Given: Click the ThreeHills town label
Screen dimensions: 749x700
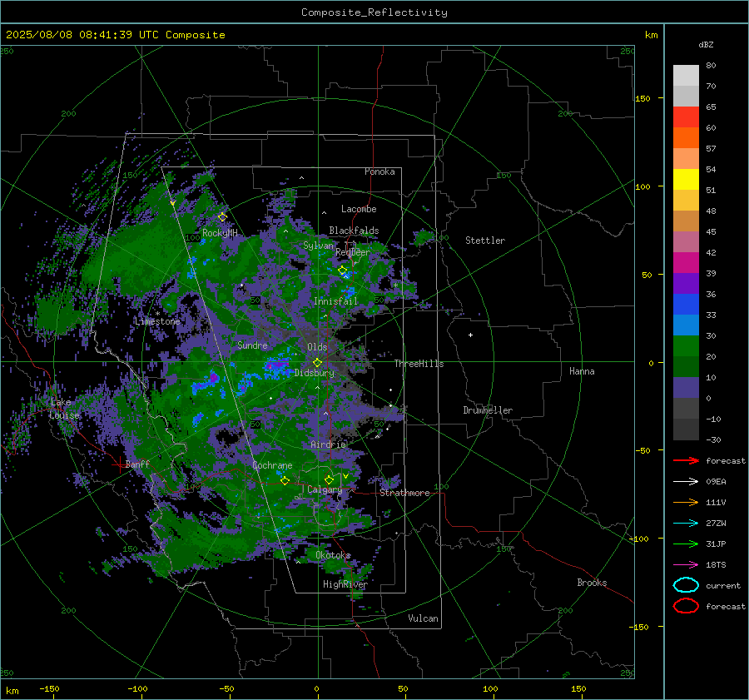Looking at the screenshot, I should (419, 364).
